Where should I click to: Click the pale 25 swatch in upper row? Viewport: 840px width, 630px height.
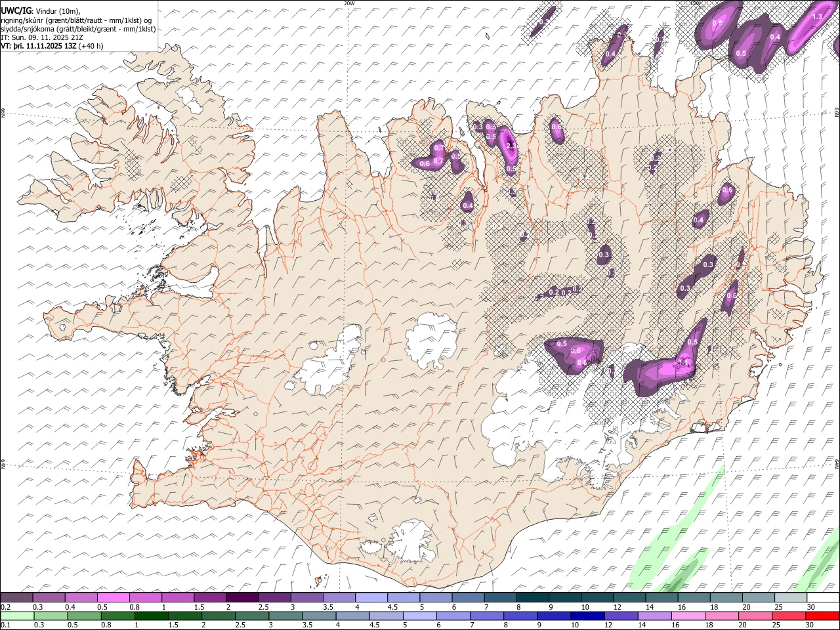coord(789,598)
